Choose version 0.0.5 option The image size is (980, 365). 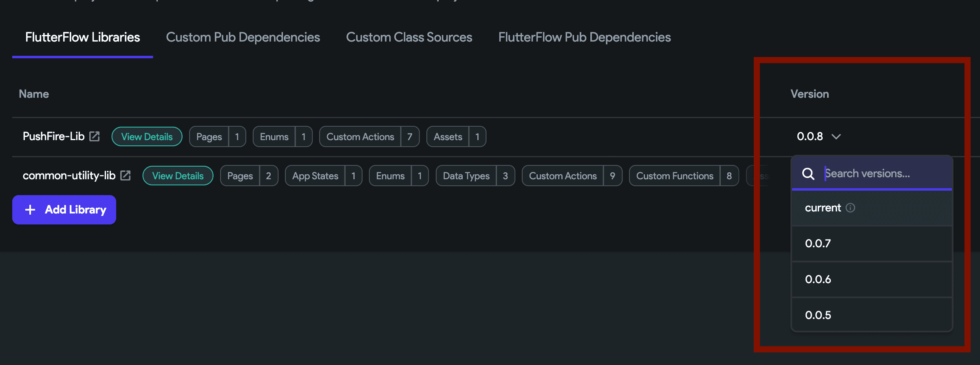(x=818, y=315)
